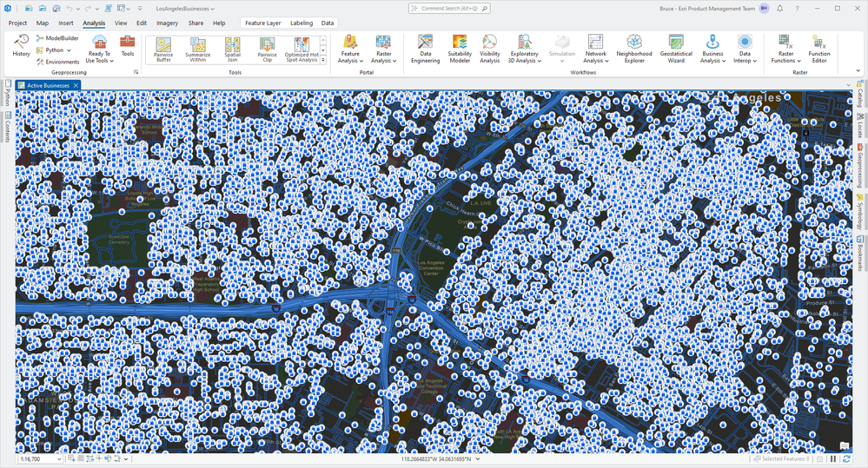Open Data Engineering
This screenshot has width=868, height=468.
tap(425, 49)
